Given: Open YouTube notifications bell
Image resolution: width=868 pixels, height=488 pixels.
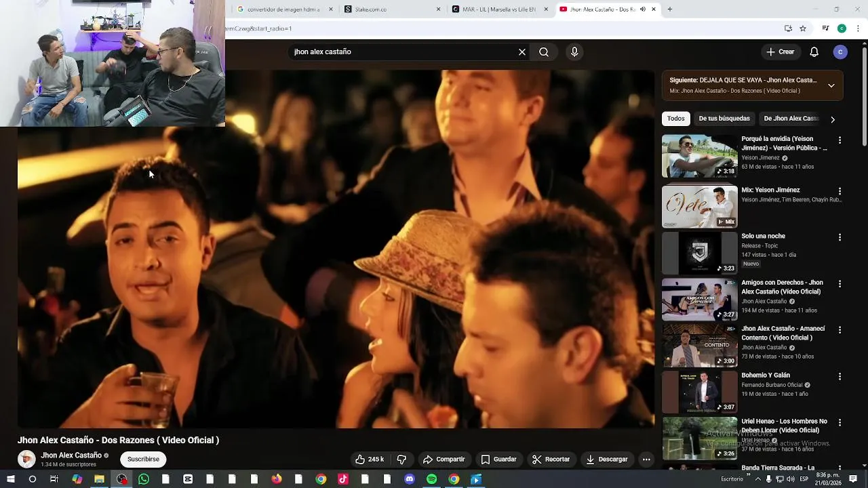Looking at the screenshot, I should click(814, 52).
